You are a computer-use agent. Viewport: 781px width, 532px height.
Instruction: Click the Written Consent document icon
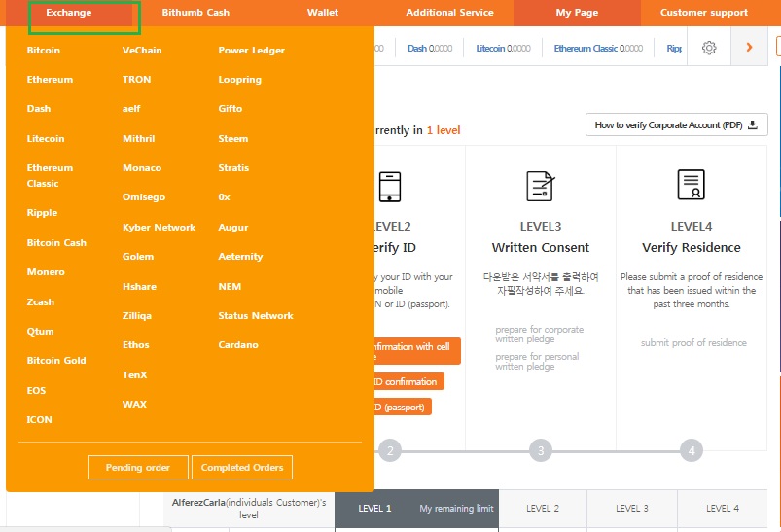[x=541, y=186]
